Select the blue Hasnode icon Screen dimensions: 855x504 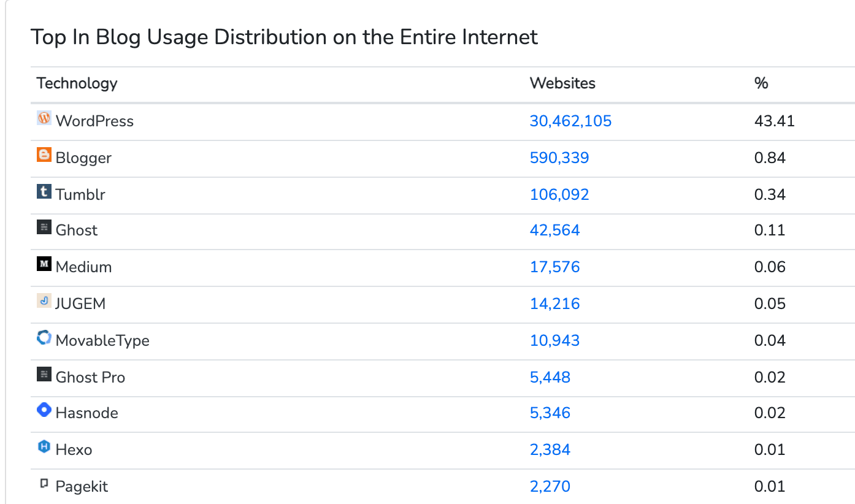pyautogui.click(x=44, y=410)
